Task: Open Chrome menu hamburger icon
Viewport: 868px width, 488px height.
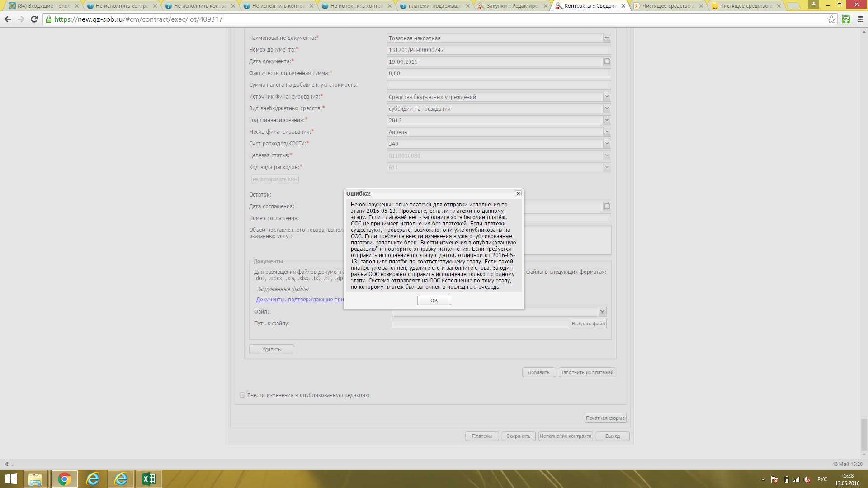Action: (860, 19)
